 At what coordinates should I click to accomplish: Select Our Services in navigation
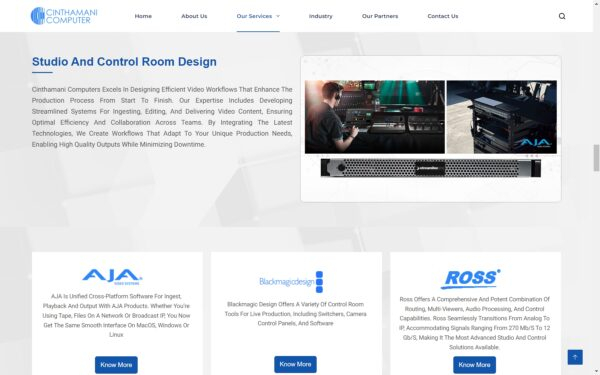pyautogui.click(x=254, y=16)
